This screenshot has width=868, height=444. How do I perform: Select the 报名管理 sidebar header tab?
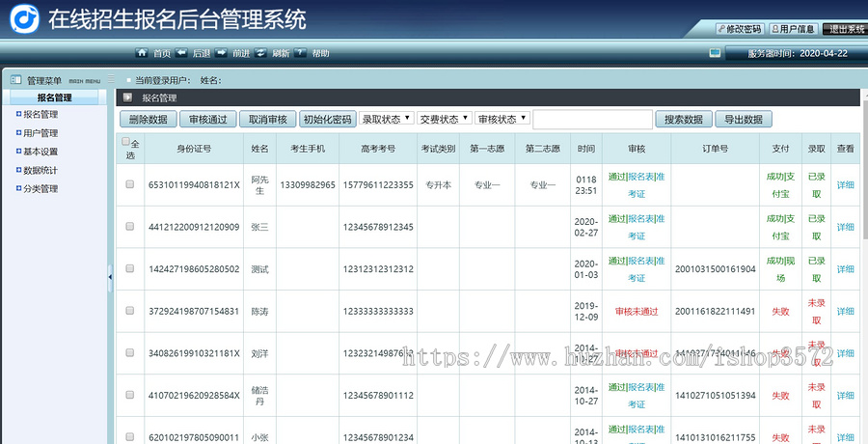click(x=55, y=97)
